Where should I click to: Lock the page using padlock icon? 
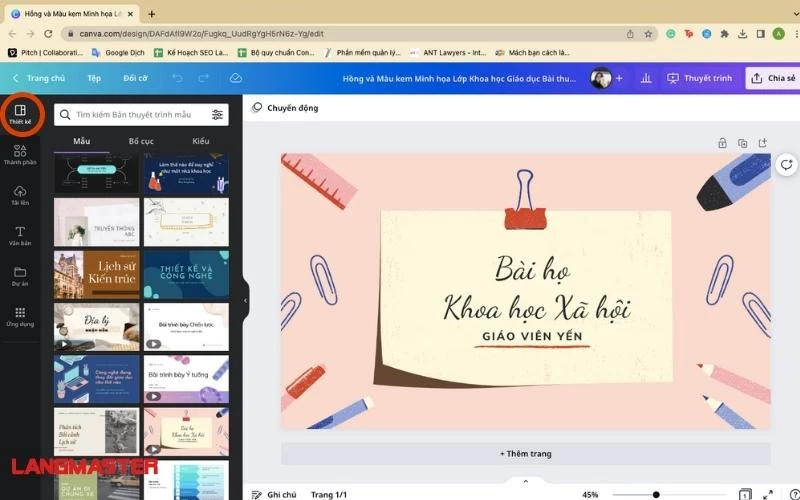click(x=722, y=143)
